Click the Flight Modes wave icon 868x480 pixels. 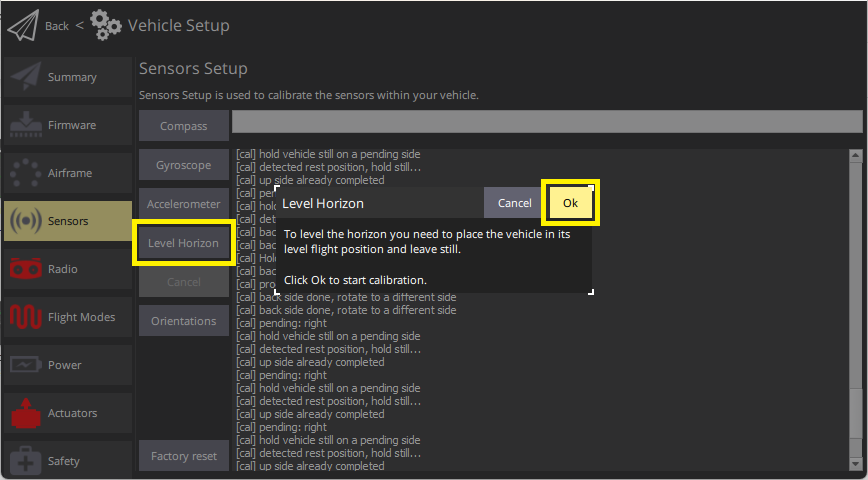coord(25,317)
